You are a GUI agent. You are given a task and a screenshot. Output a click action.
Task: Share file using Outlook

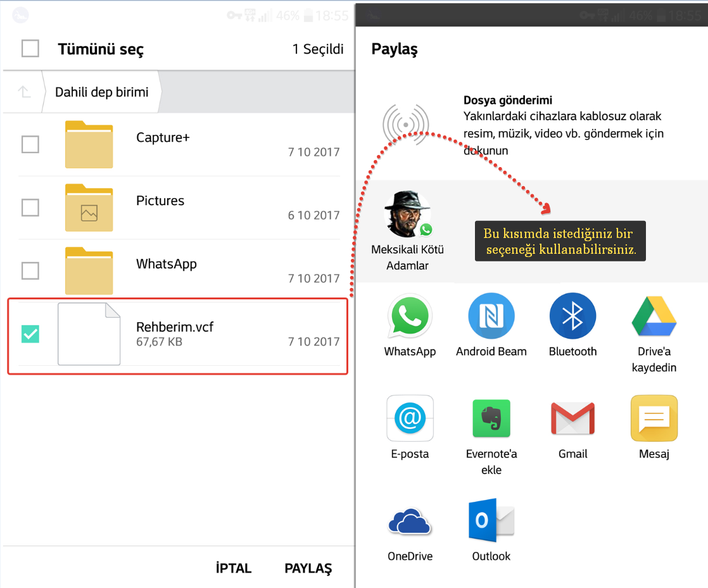(x=491, y=521)
